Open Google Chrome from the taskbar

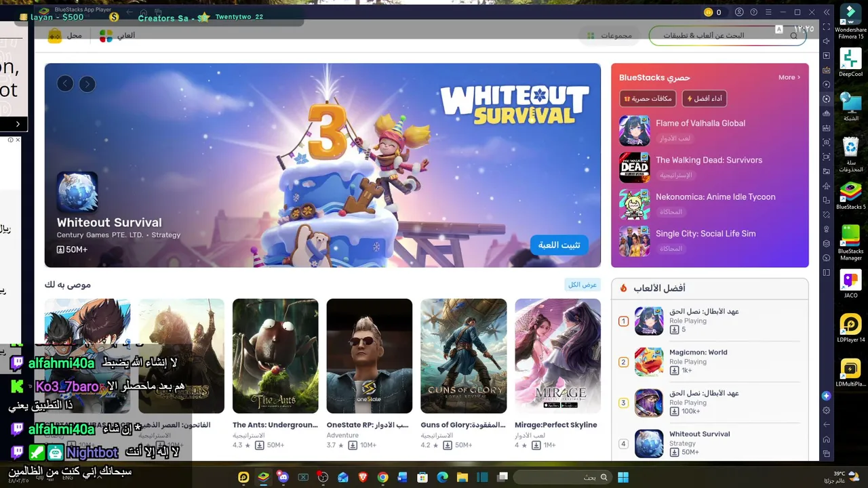click(x=383, y=477)
